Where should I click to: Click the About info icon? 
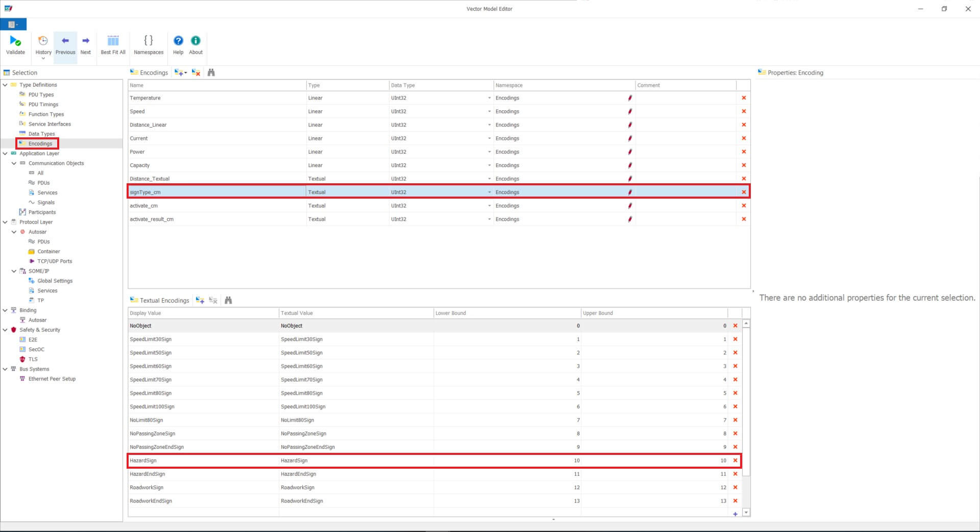(x=195, y=45)
